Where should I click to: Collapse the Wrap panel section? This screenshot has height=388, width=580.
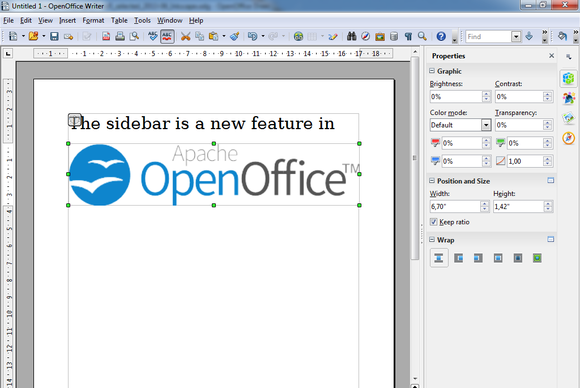click(x=432, y=240)
